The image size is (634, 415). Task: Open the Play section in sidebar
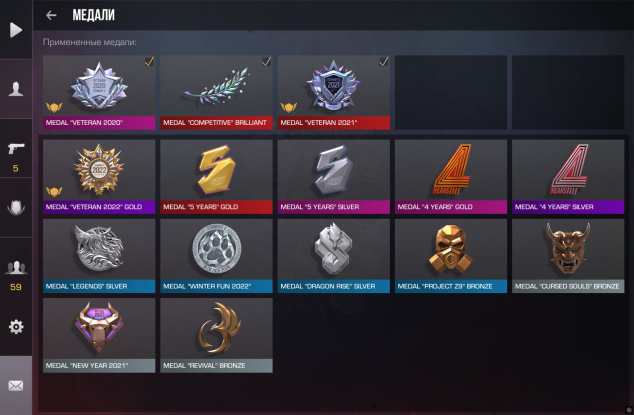[x=16, y=30]
